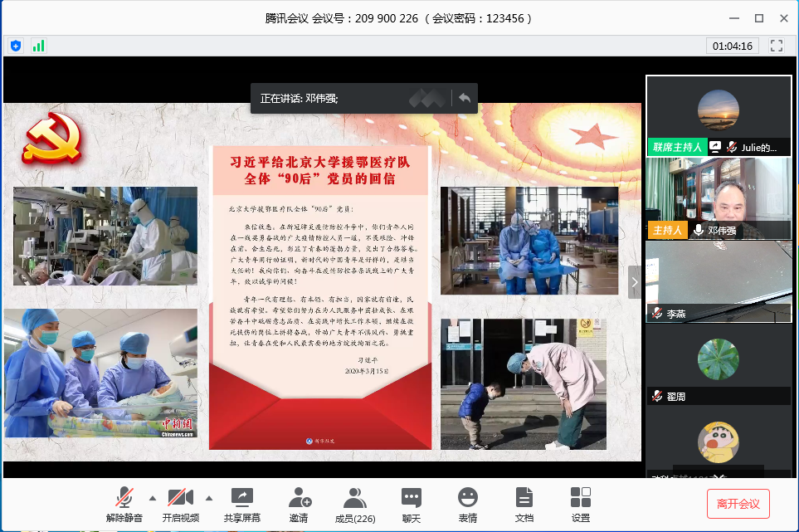
Task: Expand video options arrow beside 开启视频
Action: coord(208,498)
